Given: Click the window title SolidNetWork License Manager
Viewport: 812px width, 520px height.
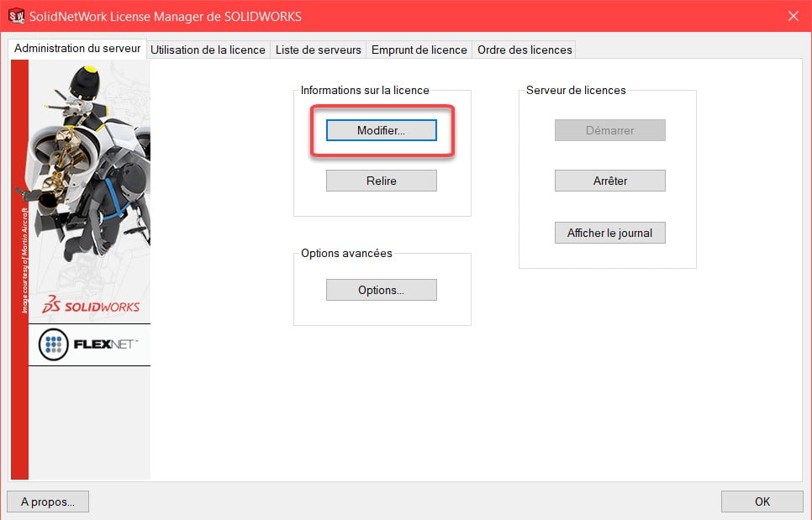Looking at the screenshot, I should coord(166,17).
